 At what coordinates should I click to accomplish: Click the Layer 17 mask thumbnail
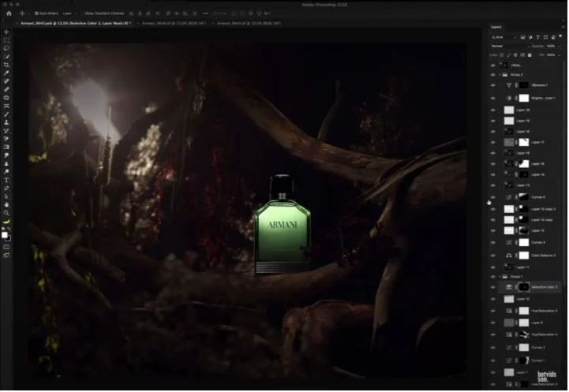tap(524, 143)
